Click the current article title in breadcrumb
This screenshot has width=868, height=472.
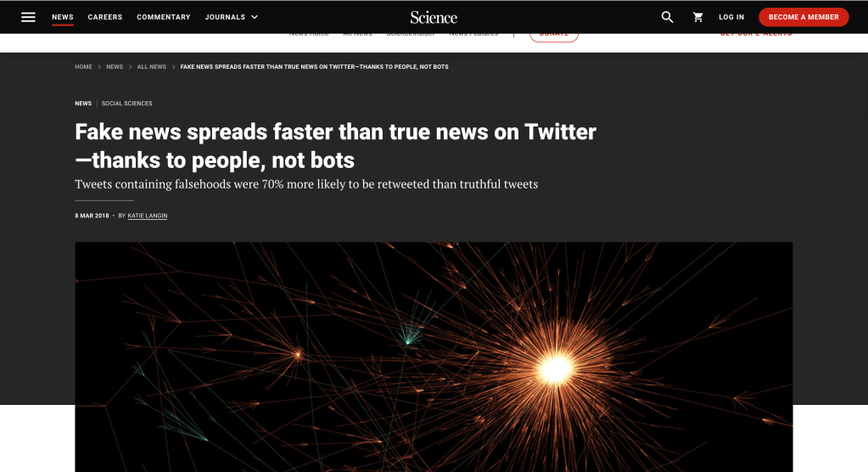315,67
